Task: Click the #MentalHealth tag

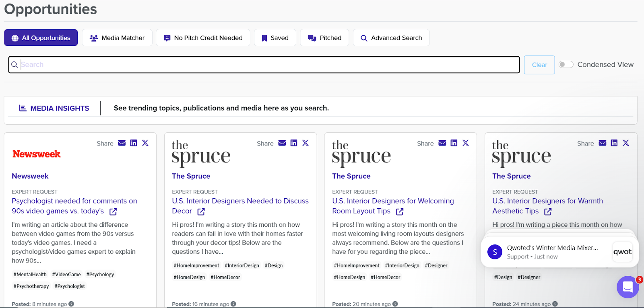Action: pos(30,275)
